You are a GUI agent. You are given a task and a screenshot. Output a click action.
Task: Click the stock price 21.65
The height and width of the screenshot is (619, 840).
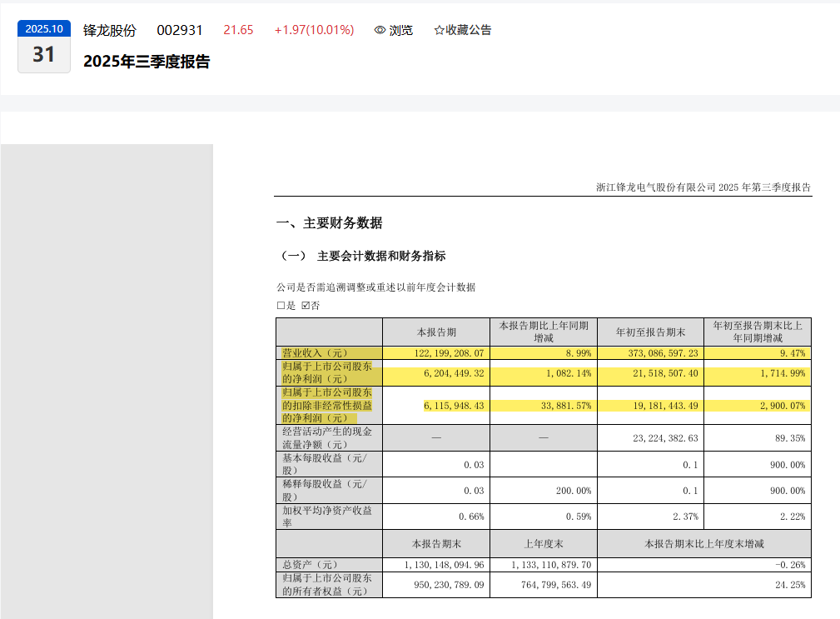click(238, 30)
